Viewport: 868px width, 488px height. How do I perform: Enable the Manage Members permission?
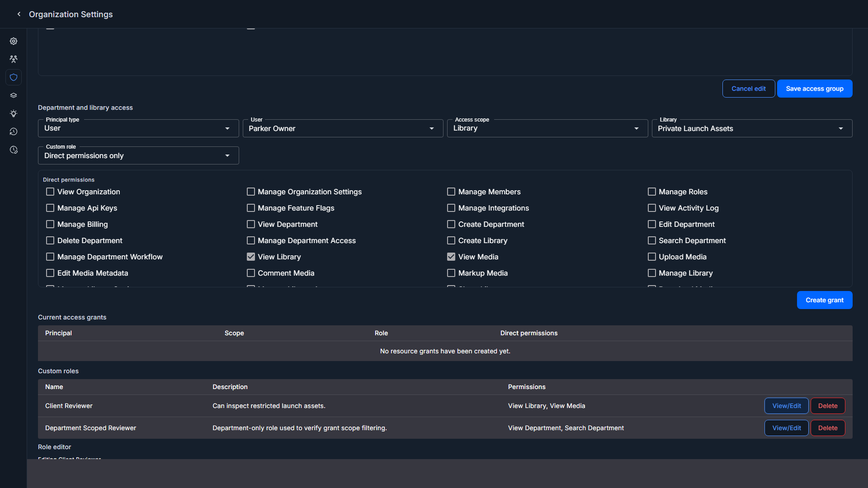pos(451,192)
